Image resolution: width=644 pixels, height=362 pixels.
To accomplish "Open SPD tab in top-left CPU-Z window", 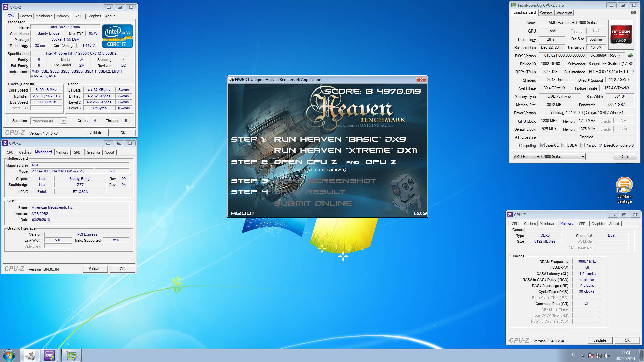I will (x=78, y=16).
